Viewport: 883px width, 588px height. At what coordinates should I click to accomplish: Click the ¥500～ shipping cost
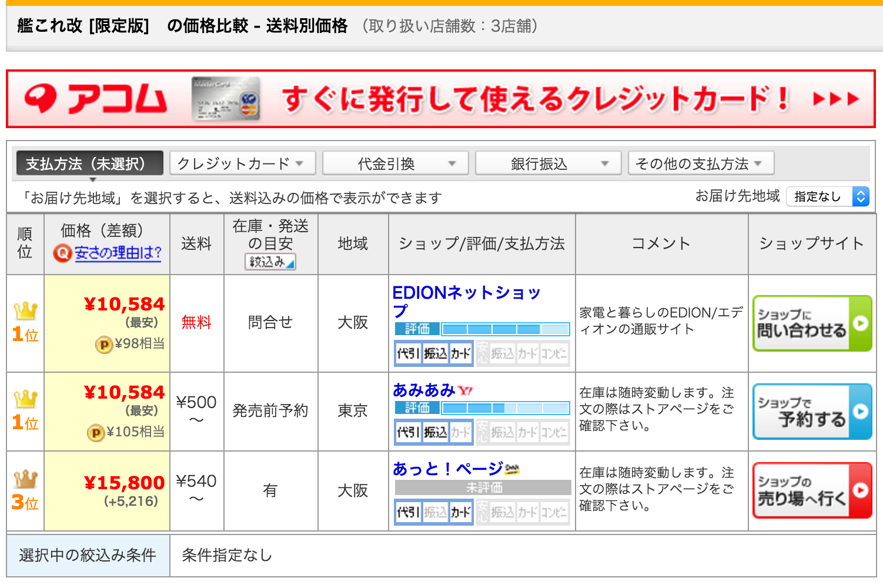(x=196, y=410)
